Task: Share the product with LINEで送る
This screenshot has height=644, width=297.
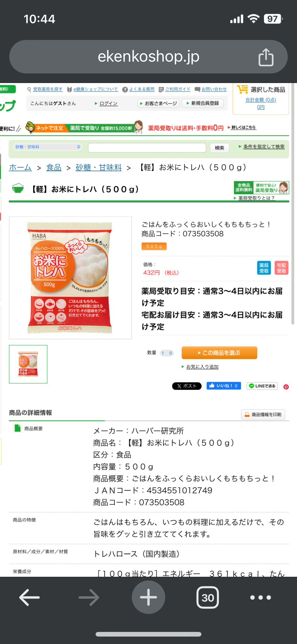Action: pos(262,386)
